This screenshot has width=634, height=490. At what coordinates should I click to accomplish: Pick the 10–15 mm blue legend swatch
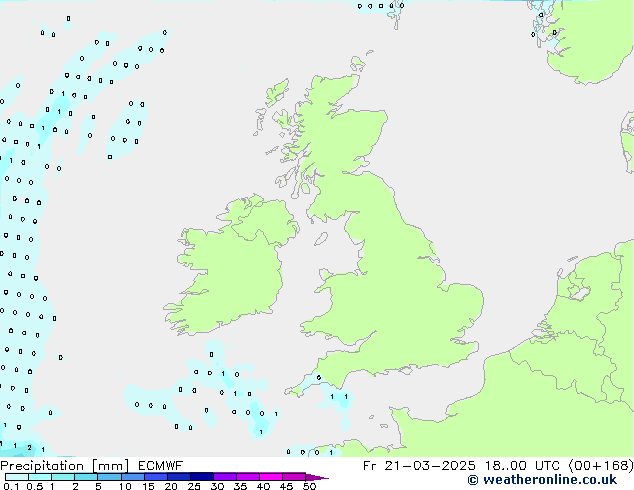coord(132,477)
